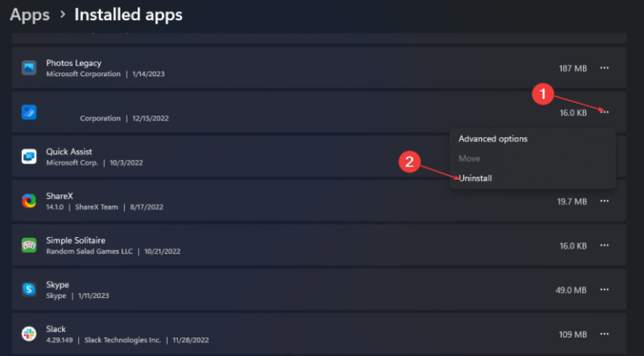
Task: Select Uninstall in the context menu
Action: (x=475, y=178)
